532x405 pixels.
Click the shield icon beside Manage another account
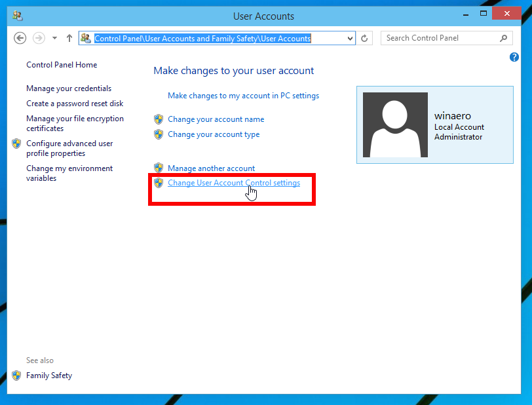(159, 168)
